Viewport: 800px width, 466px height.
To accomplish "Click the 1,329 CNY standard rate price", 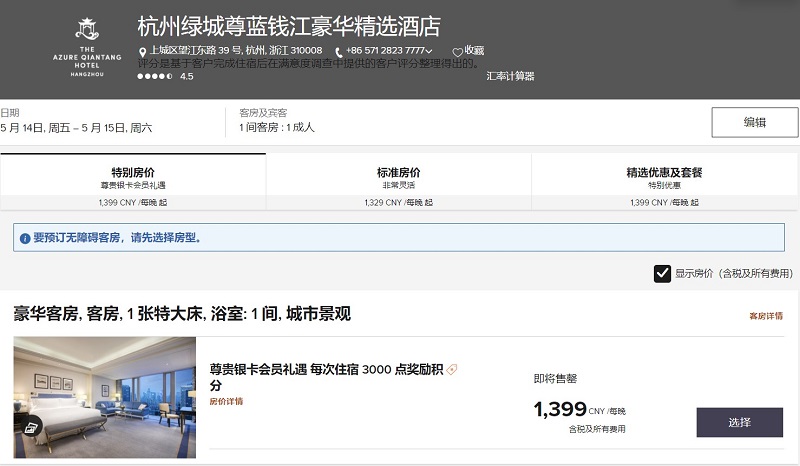I will [398, 203].
